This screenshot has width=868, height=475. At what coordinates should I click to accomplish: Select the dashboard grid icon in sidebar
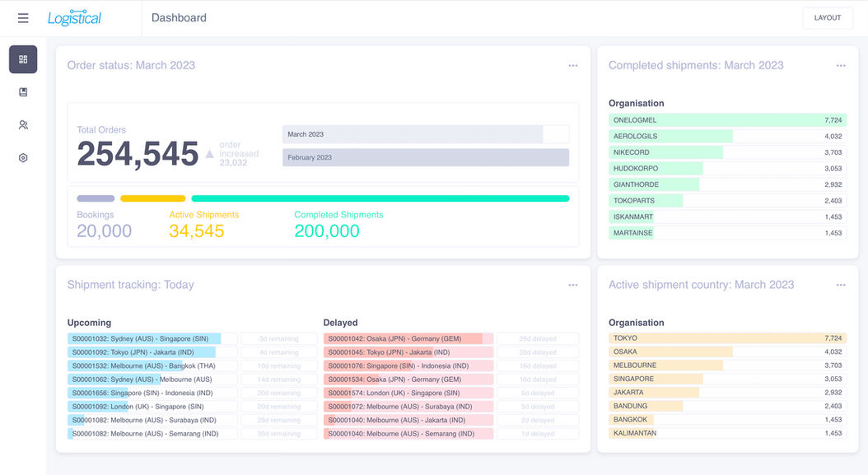[x=23, y=59]
